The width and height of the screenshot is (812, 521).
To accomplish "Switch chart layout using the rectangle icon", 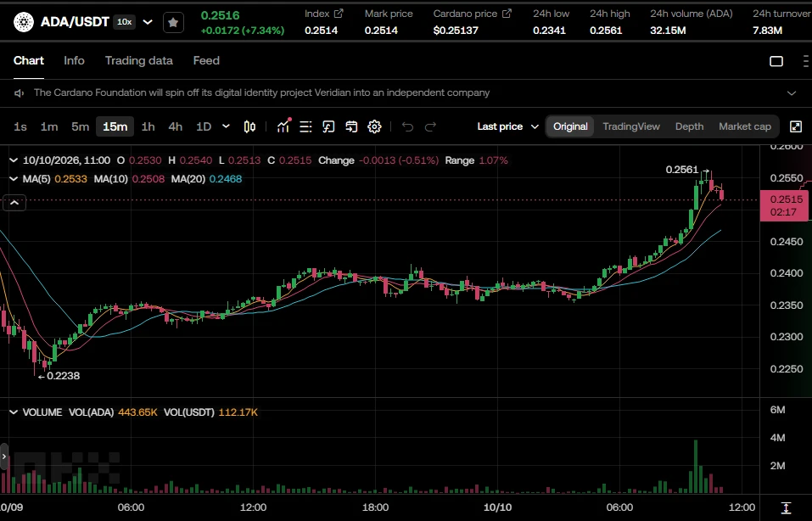I will tap(776, 61).
